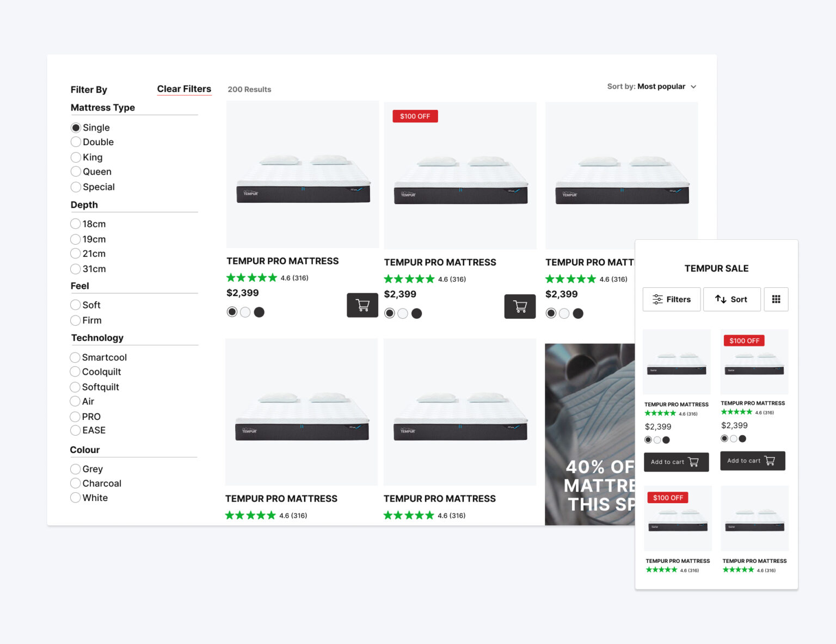Choose the white colour swatch on second mattress
Image resolution: width=836 pixels, height=644 pixels.
403,313
